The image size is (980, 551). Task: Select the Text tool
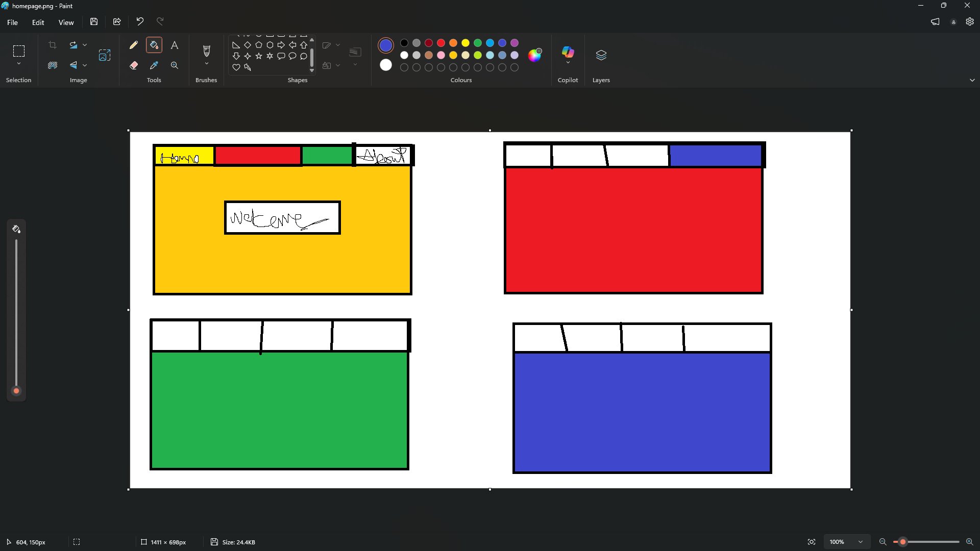pyautogui.click(x=175, y=45)
